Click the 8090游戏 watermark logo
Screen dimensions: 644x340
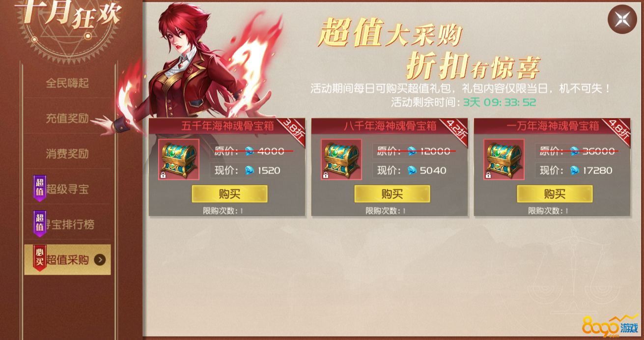(x=611, y=326)
